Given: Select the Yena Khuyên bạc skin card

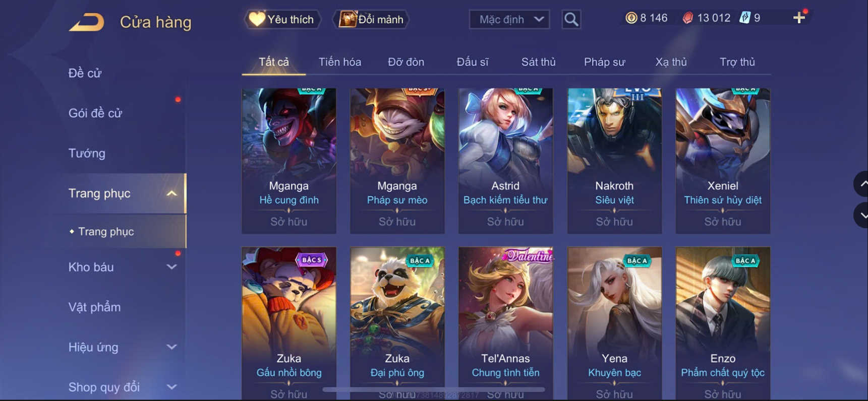Looking at the screenshot, I should tap(614, 323).
